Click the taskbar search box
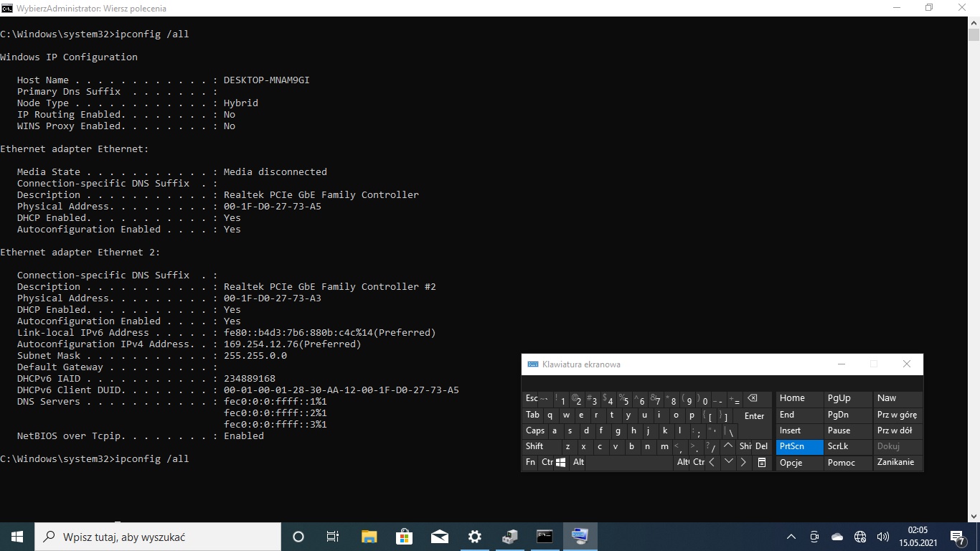Screen dimensions: 980x551 158,537
